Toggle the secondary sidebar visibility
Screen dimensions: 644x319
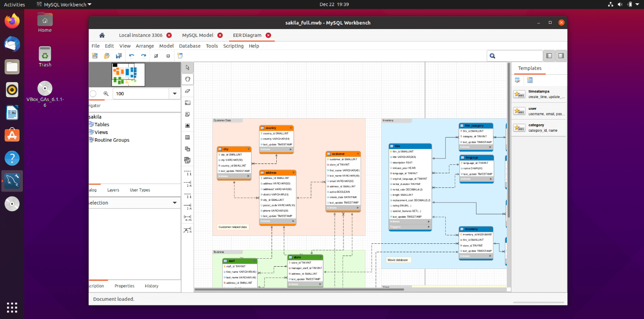pos(549,56)
